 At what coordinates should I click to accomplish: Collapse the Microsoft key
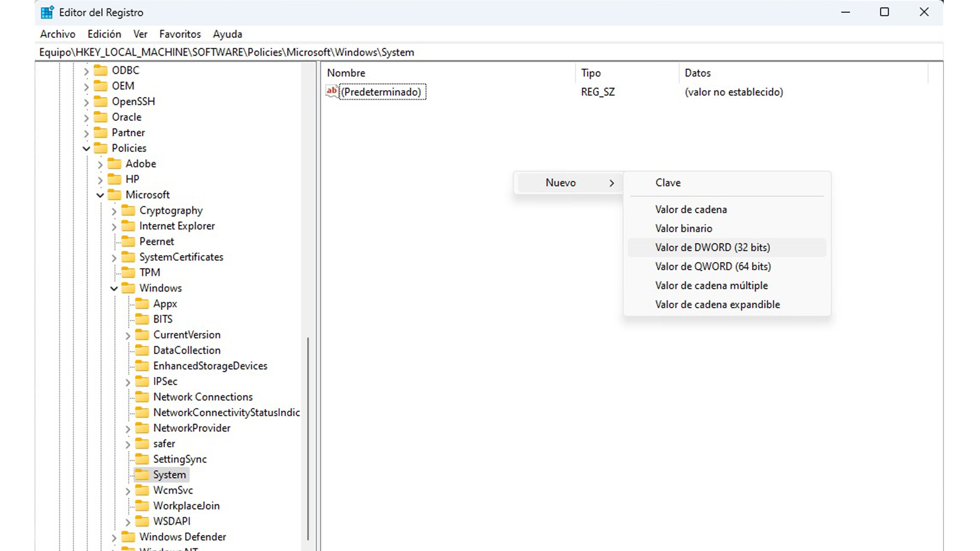[x=100, y=195]
